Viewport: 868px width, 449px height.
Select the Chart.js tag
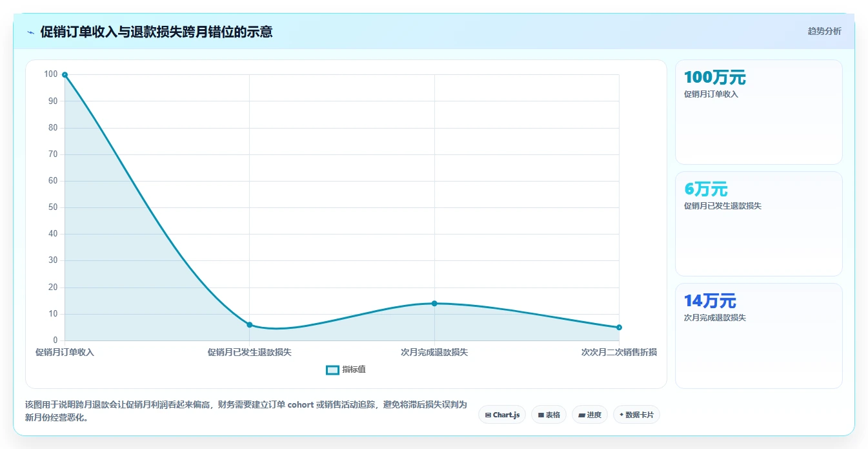(502, 415)
